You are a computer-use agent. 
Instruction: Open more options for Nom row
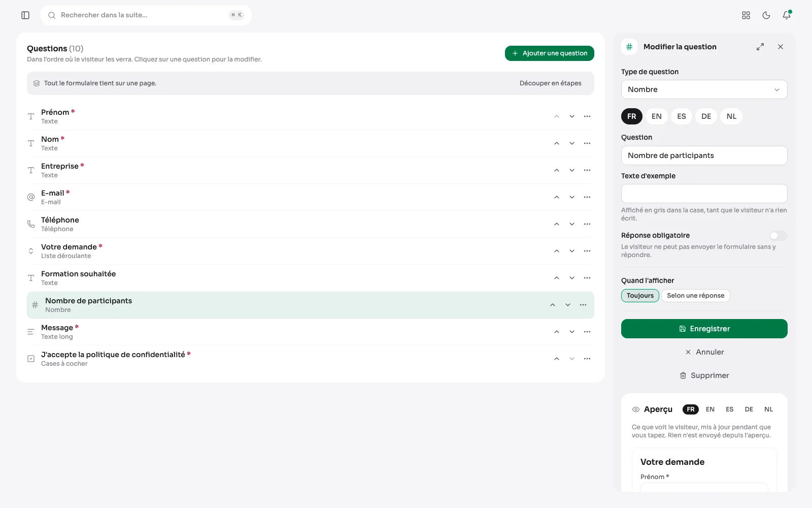(x=587, y=143)
